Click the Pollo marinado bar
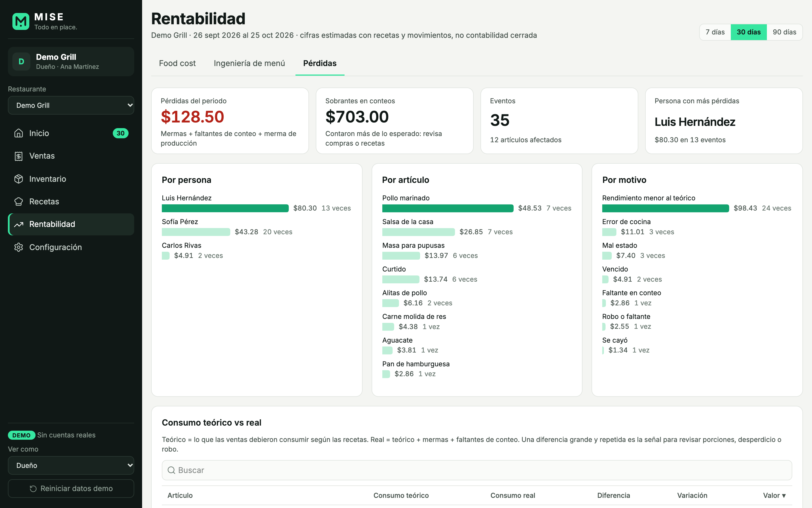 click(448, 208)
